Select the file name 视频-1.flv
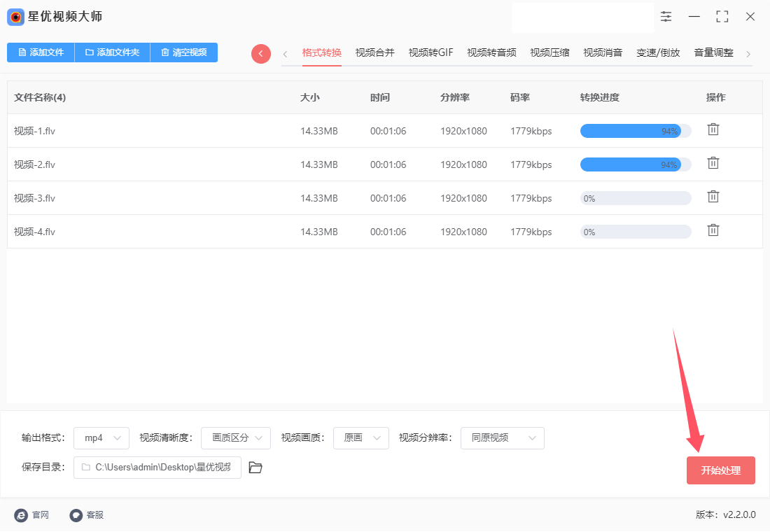Screen dimensions: 770x532 point(34,131)
